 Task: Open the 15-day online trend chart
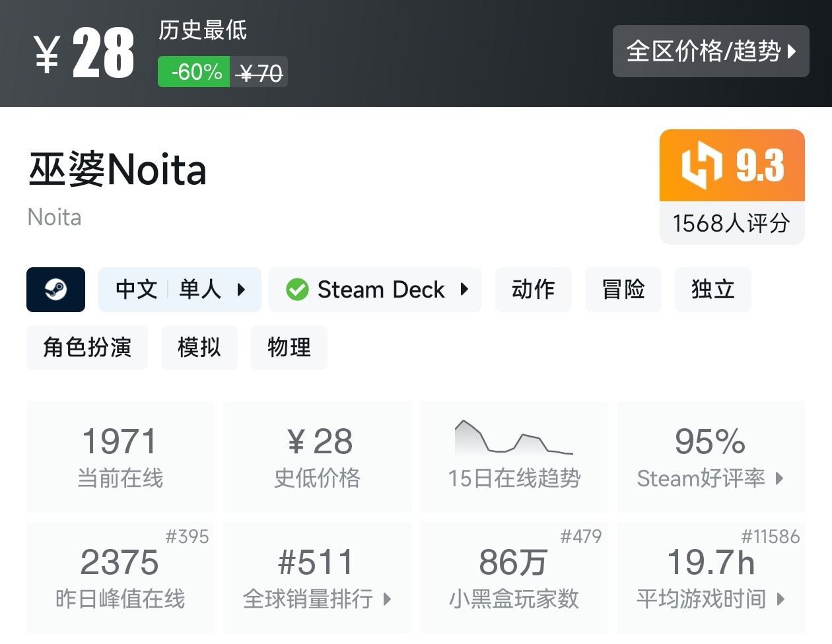514,438
